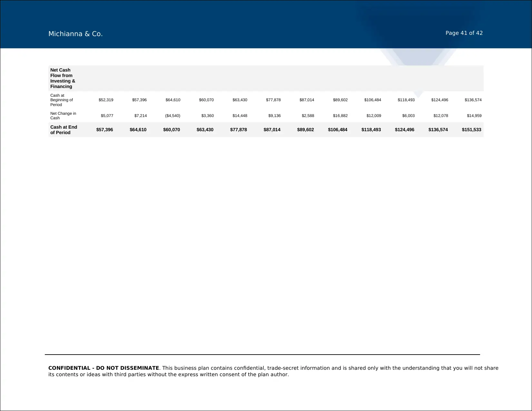Select the Net Cash Flow from Investing & Financing heading

[x=63, y=78]
